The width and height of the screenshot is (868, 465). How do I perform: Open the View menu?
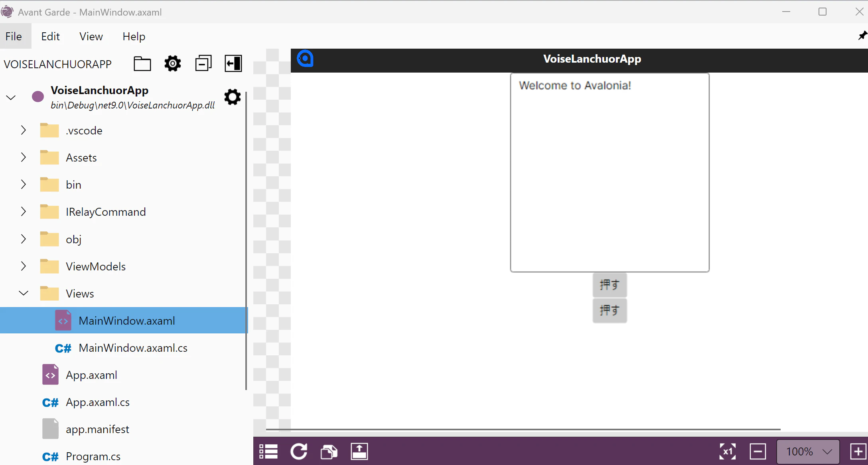91,36
